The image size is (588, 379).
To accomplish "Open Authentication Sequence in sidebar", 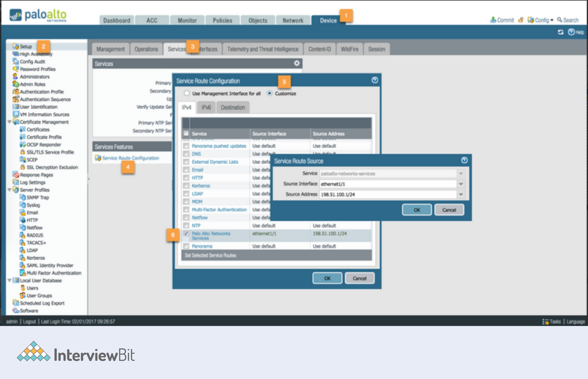I will tap(42, 99).
